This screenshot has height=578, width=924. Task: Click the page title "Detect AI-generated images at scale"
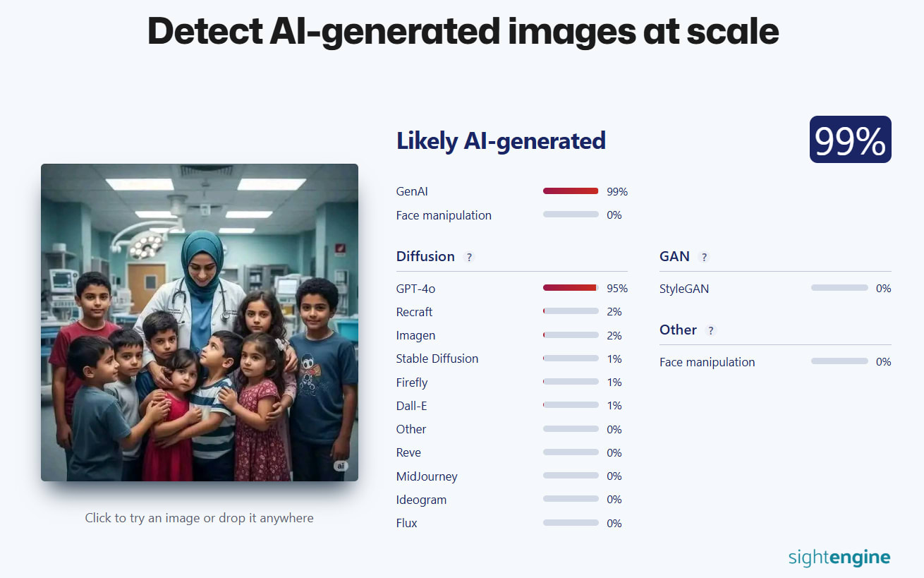[463, 31]
